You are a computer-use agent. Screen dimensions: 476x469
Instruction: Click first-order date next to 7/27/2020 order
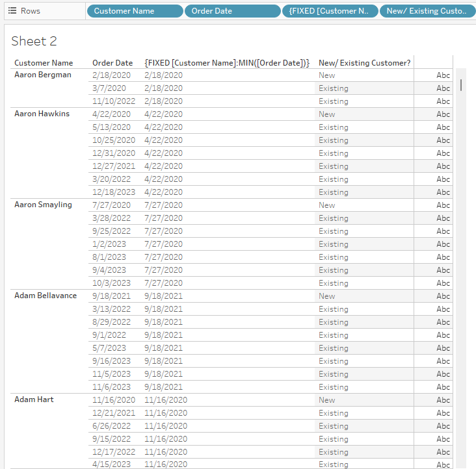pyautogui.click(x=164, y=205)
